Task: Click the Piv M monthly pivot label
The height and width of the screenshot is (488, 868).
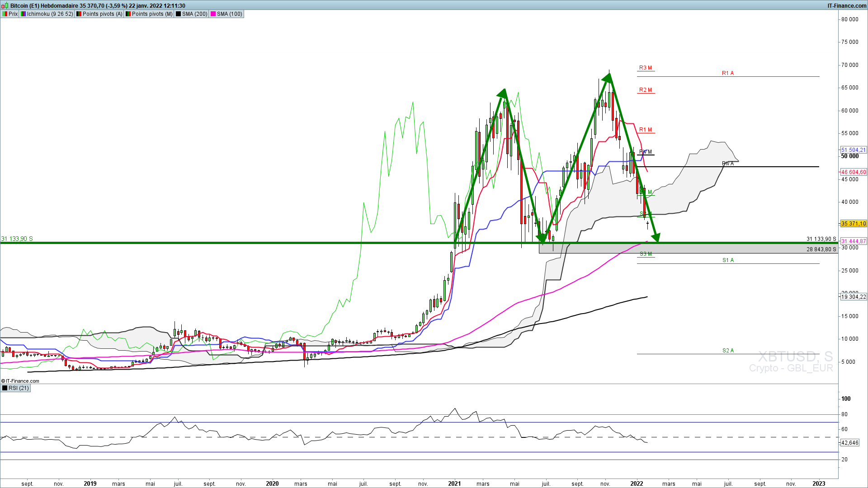Action: click(x=646, y=152)
